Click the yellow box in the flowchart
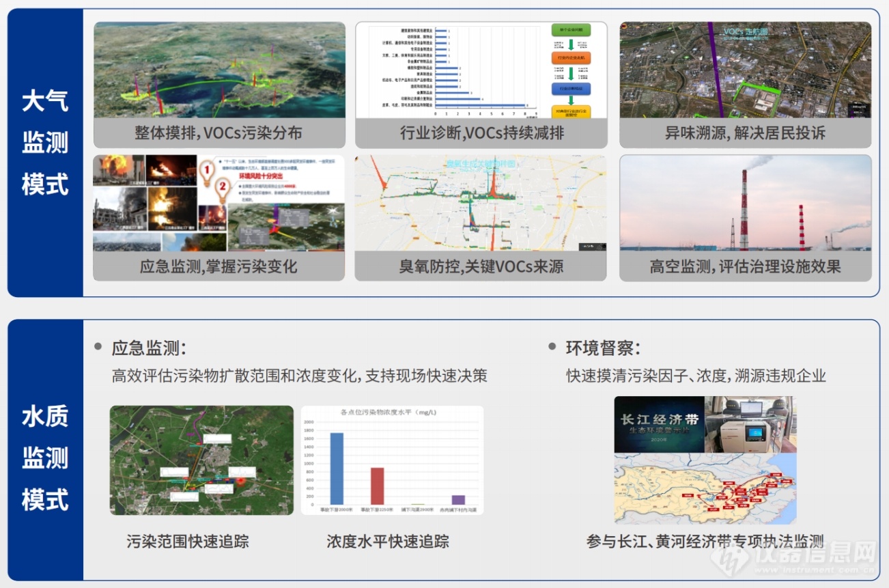The image size is (889, 588). click(571, 112)
